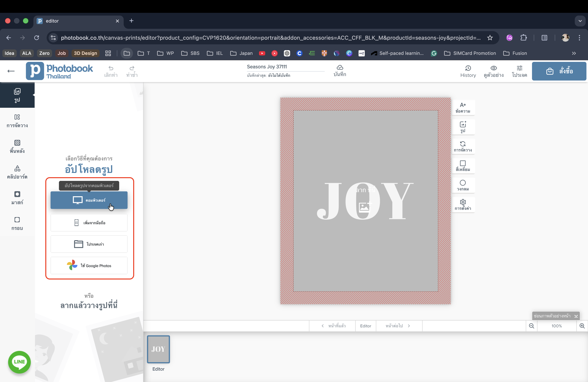Click the zoom in magnifier icon

pyautogui.click(x=582, y=326)
